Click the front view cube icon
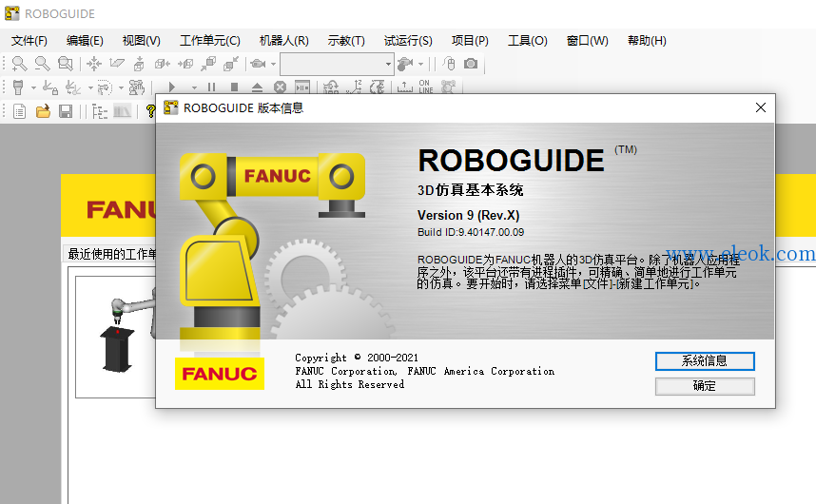 [x=208, y=64]
